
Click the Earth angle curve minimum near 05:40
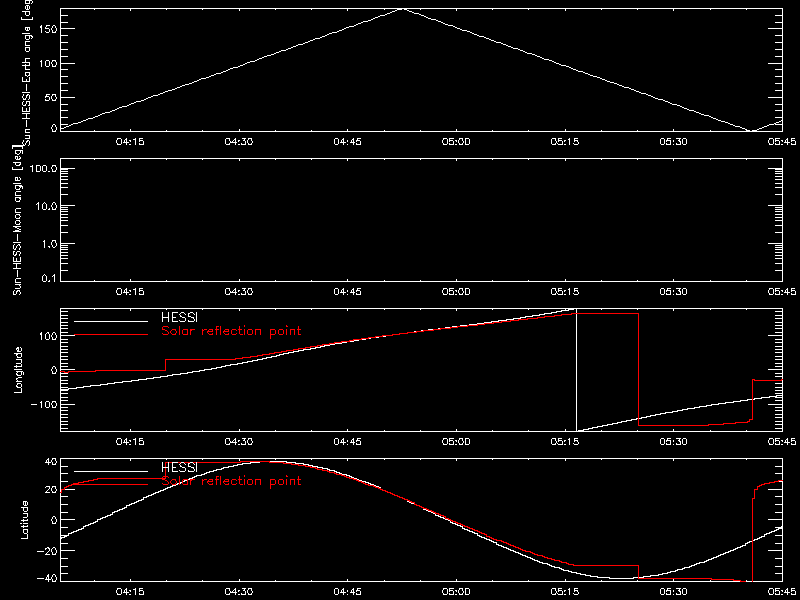click(x=753, y=131)
